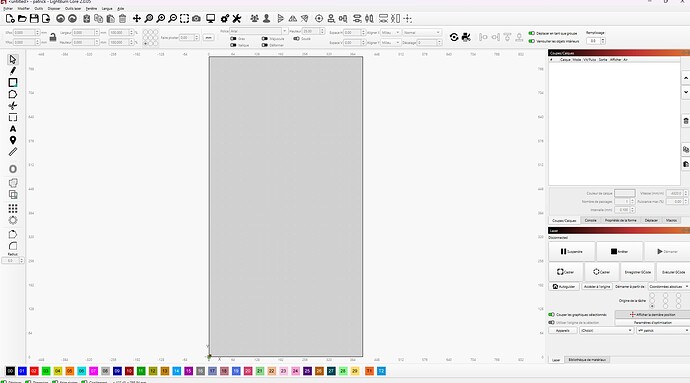The height and width of the screenshot is (383, 690).
Task: Delete selection with the trash icon
Action: [x=122, y=18]
